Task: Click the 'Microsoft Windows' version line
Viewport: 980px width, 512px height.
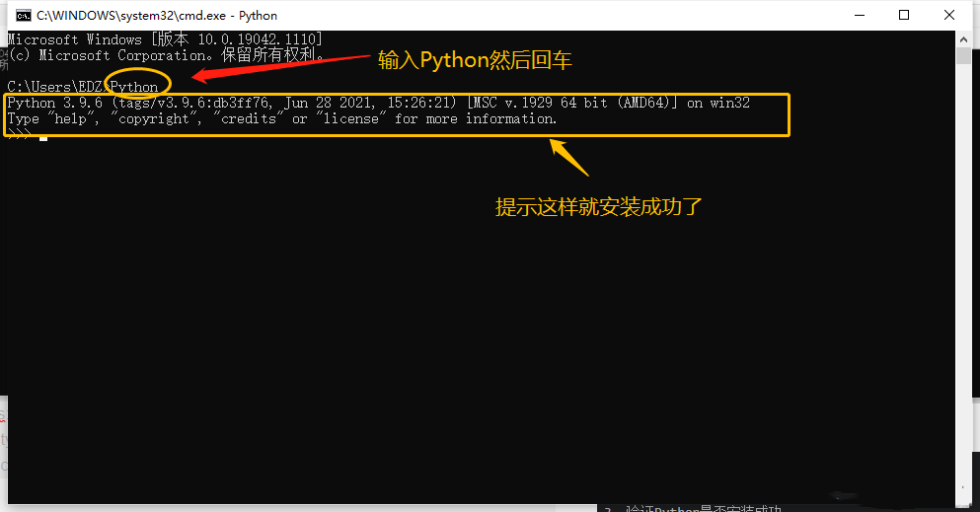Action: 165,39
